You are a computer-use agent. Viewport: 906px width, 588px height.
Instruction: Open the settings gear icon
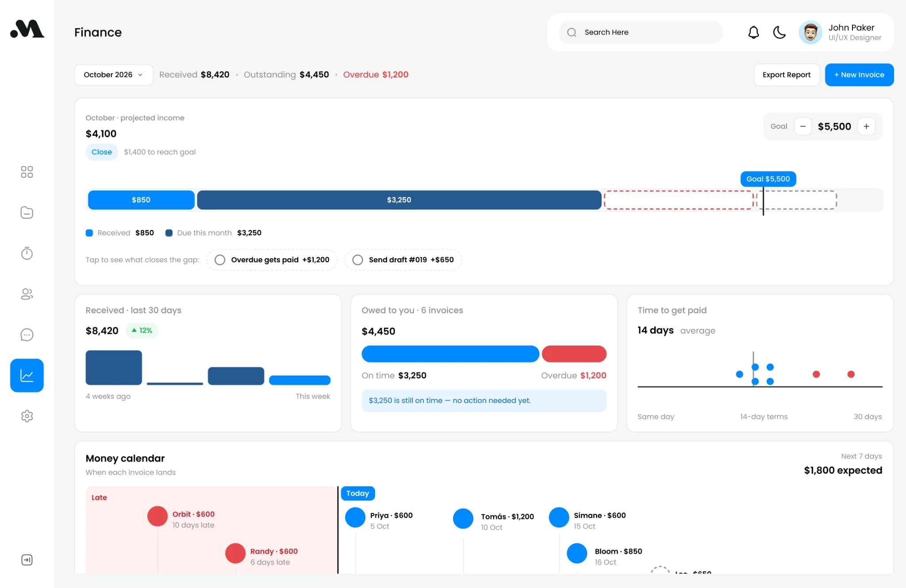point(27,416)
